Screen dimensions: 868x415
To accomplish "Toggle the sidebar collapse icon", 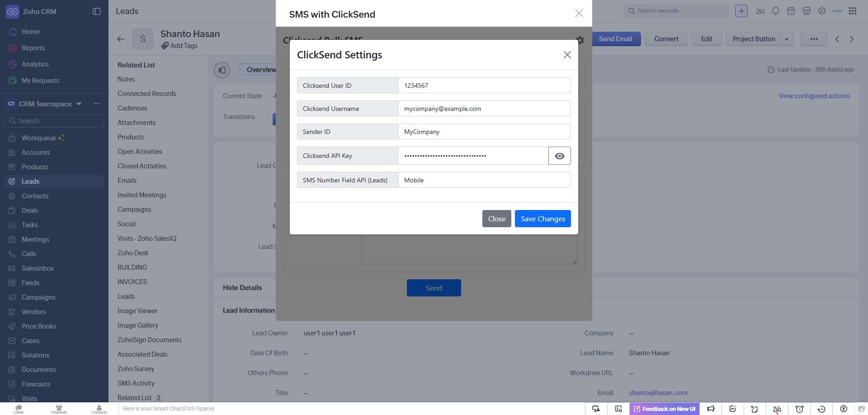I will (x=97, y=11).
